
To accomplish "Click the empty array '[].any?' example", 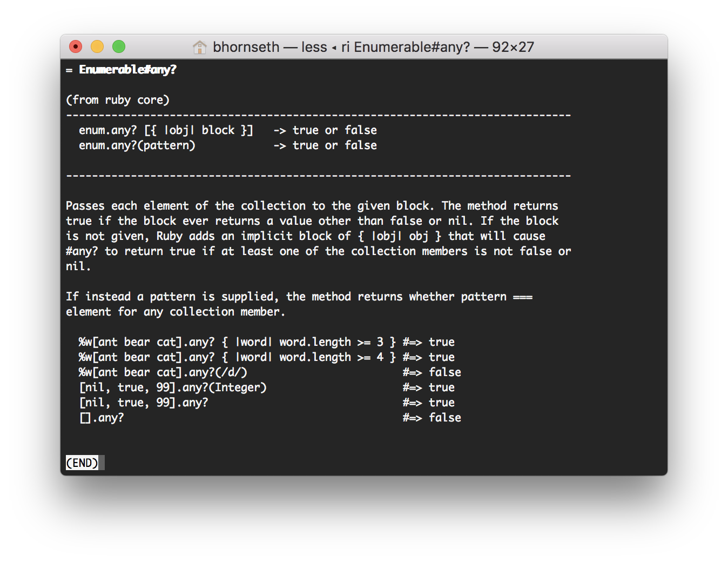I will click(102, 418).
